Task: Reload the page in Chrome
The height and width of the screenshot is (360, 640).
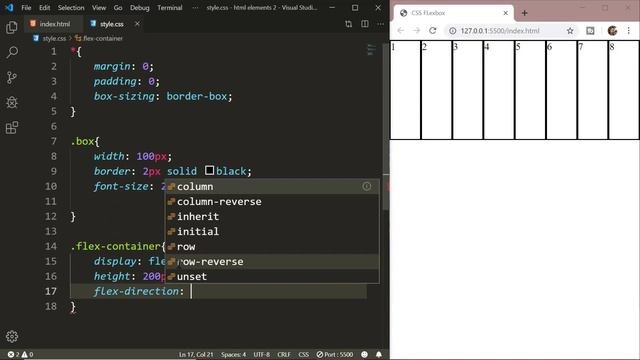Action: tap(433, 31)
